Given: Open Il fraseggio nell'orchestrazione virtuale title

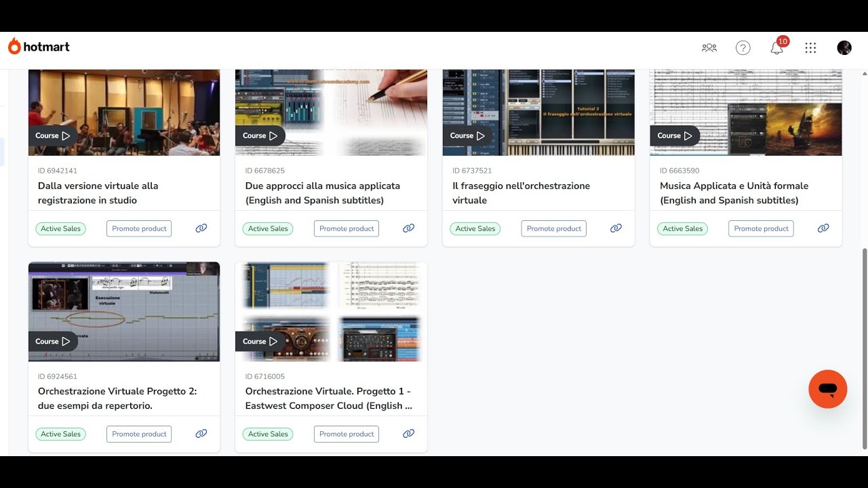Looking at the screenshot, I should click(521, 193).
